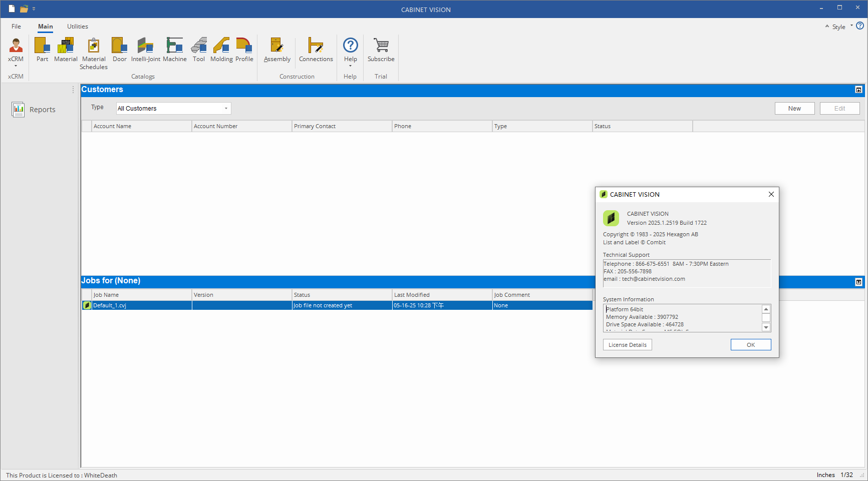868x481 pixels.
Task: Click the Edit customer button
Action: [839, 109]
